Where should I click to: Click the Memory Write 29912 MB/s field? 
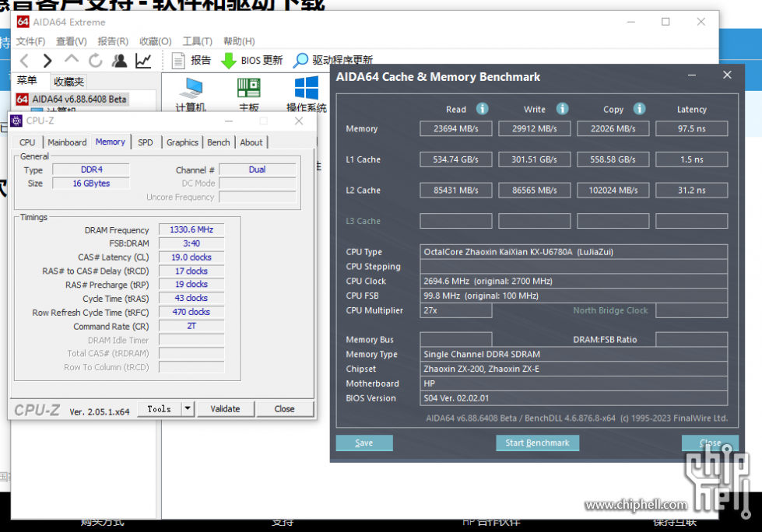click(x=535, y=128)
